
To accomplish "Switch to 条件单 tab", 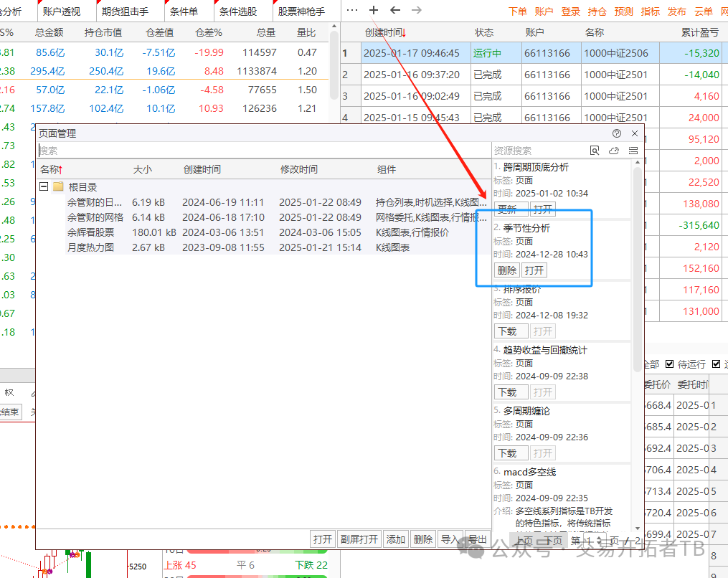I will [184, 11].
